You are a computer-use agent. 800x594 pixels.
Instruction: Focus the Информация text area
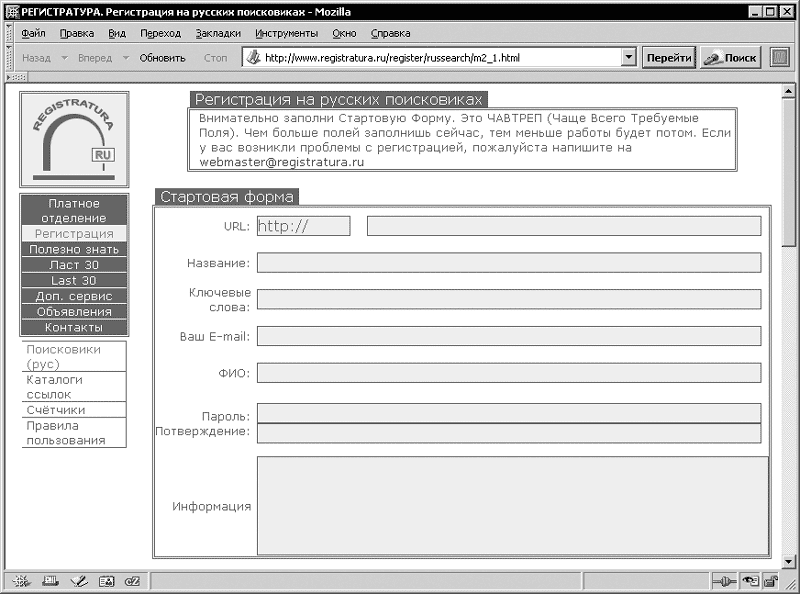[x=513, y=506]
